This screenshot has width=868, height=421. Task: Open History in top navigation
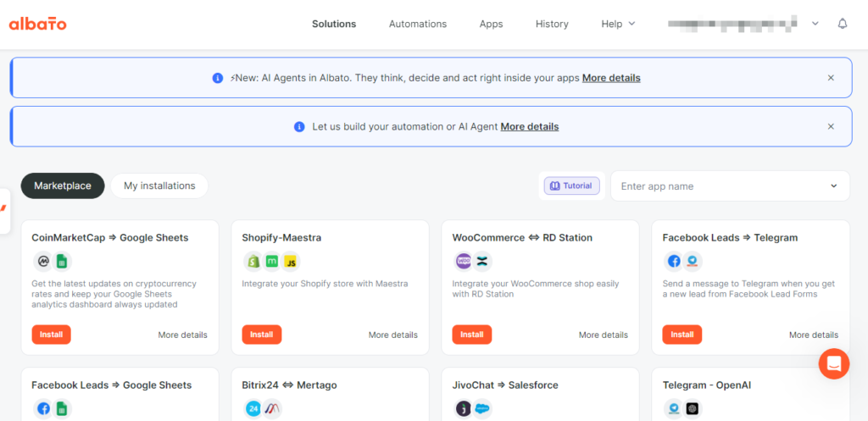[x=552, y=24]
